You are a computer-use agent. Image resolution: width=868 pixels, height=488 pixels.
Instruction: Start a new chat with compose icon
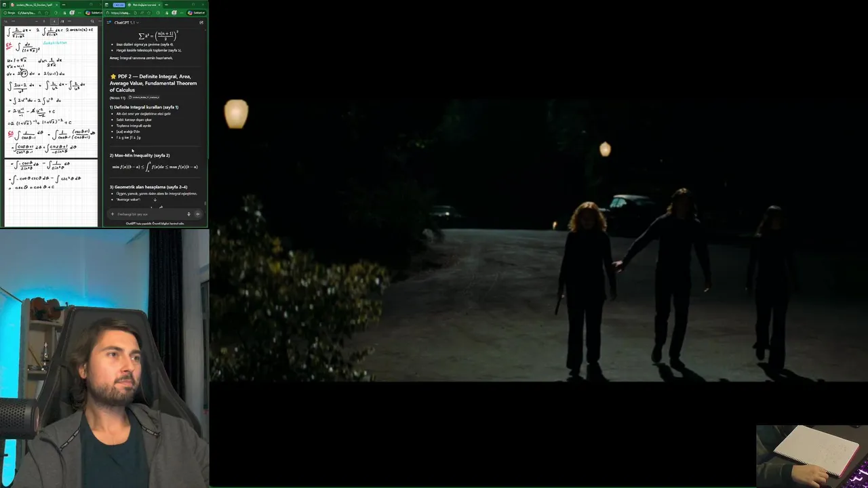click(201, 22)
